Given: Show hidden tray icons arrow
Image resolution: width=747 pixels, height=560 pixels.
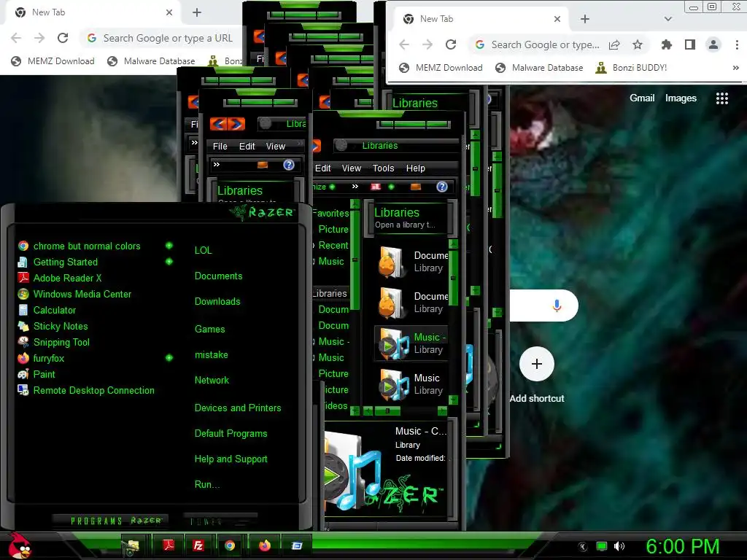Looking at the screenshot, I should tap(583, 547).
